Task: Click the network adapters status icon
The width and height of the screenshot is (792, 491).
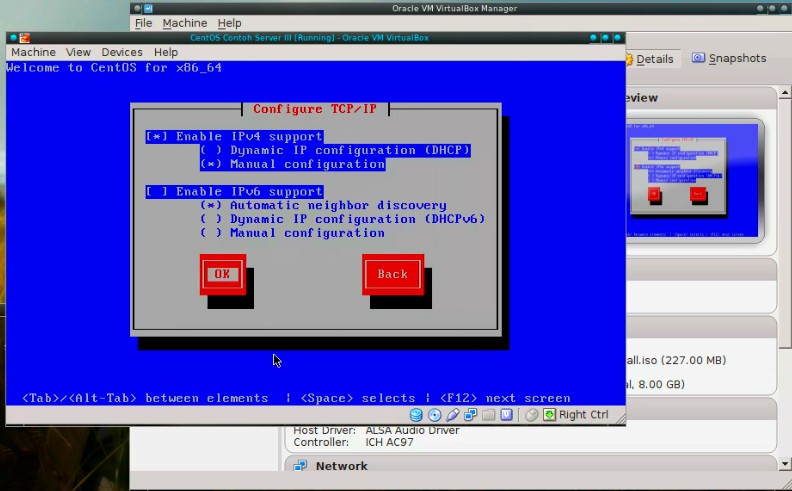Action: (x=471, y=415)
